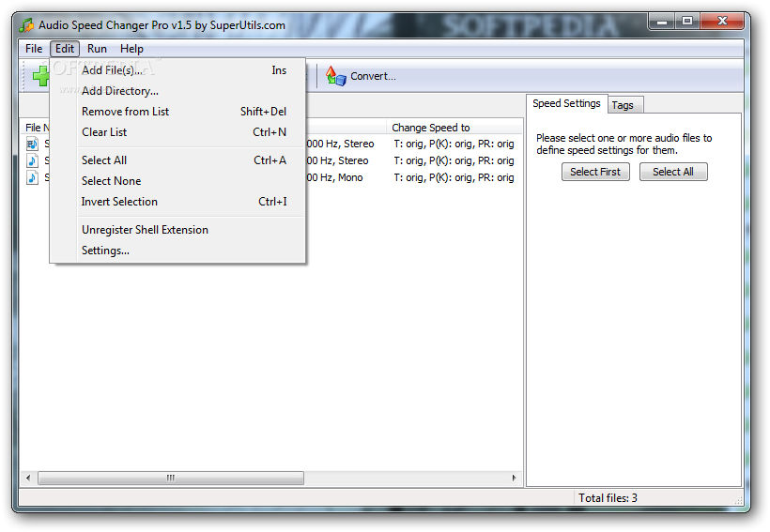The width and height of the screenshot is (770, 532).
Task: Click the Convert toolbar icon
Action: [336, 76]
